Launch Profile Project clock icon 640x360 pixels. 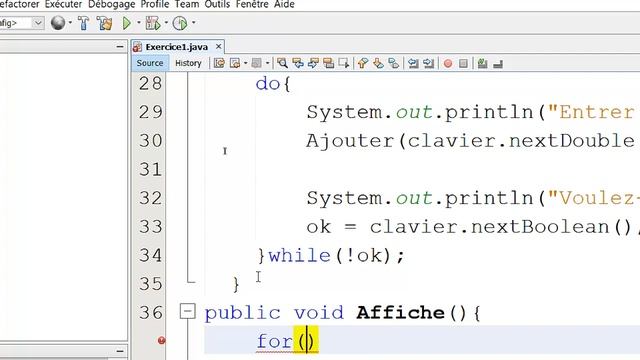pyautogui.click(x=180, y=23)
